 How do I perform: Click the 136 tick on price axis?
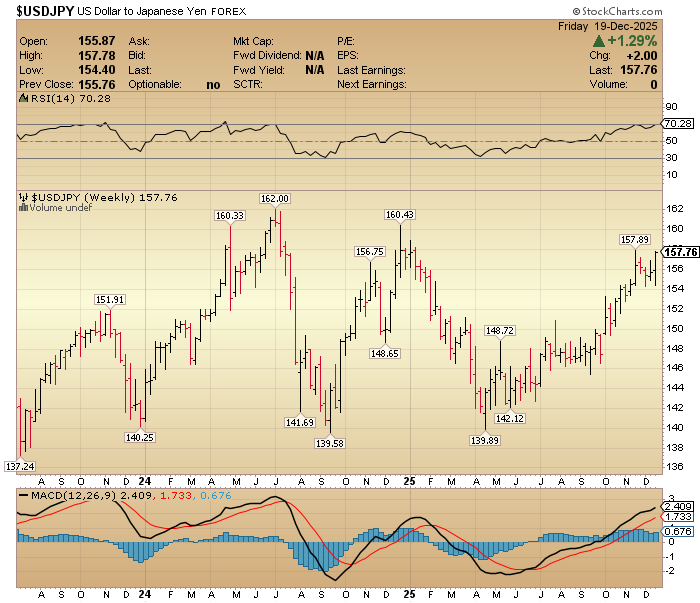click(x=675, y=466)
